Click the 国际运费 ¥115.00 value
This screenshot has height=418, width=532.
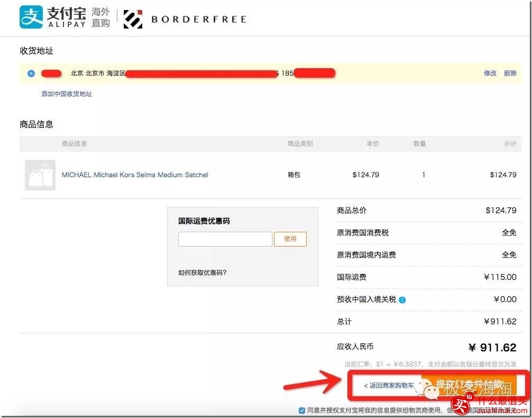[500, 277]
